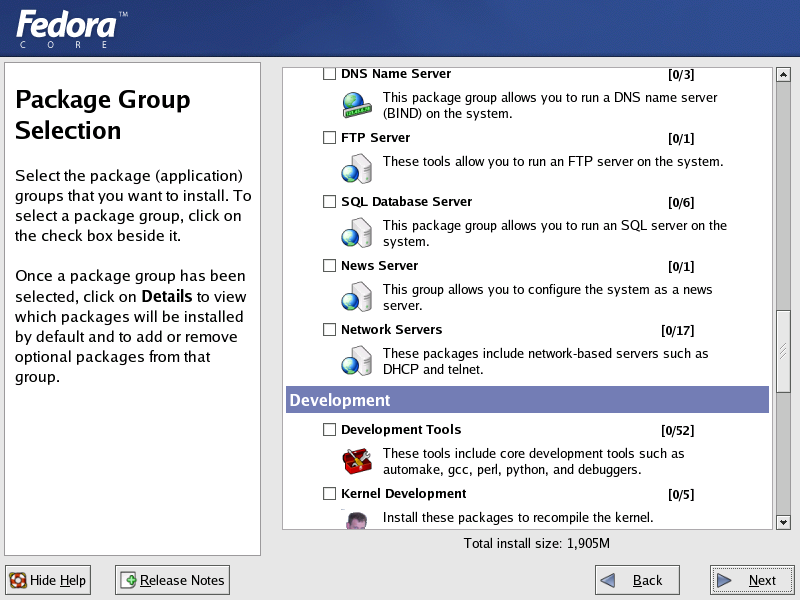The width and height of the screenshot is (800, 600).
Task: Select the News Server checkbox
Action: tap(330, 266)
